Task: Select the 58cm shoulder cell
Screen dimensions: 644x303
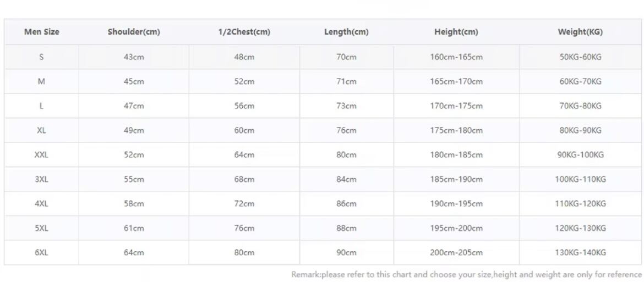Action: (x=134, y=203)
